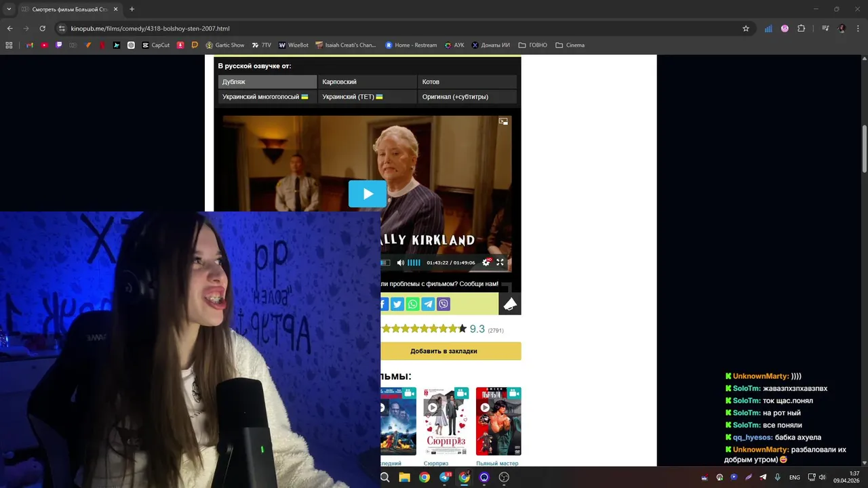Open the Сюрприз title link
The image size is (868, 488).
[436, 464]
